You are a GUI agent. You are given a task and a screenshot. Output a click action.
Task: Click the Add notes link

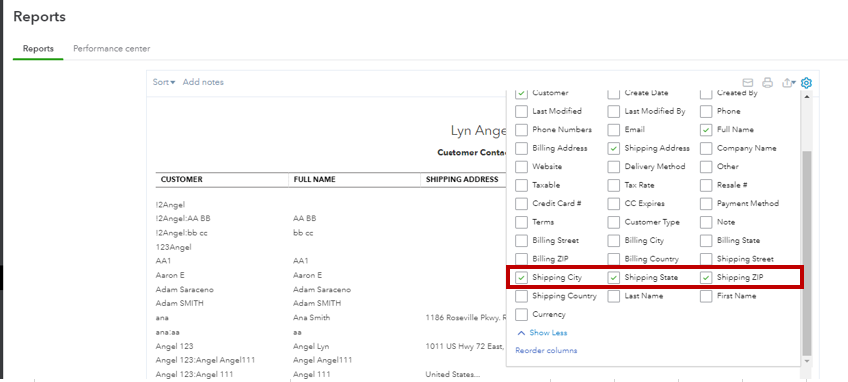pyautogui.click(x=203, y=82)
